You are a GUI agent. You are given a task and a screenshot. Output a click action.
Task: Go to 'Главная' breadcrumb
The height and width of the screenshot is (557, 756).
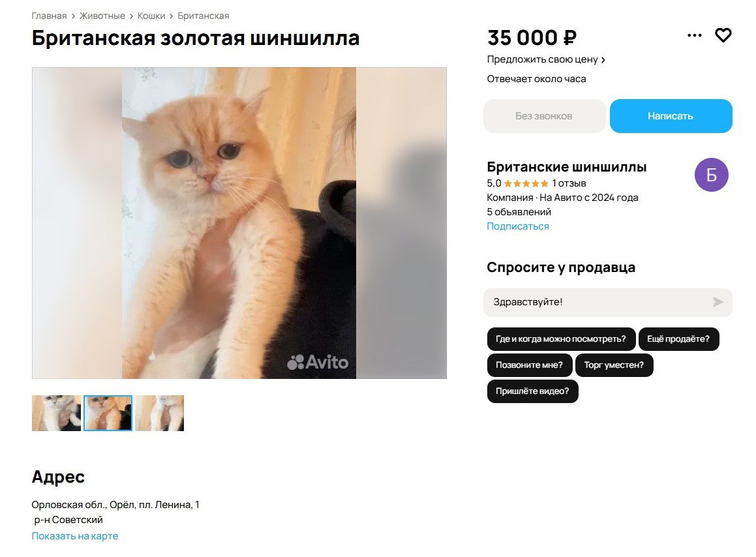click(49, 16)
